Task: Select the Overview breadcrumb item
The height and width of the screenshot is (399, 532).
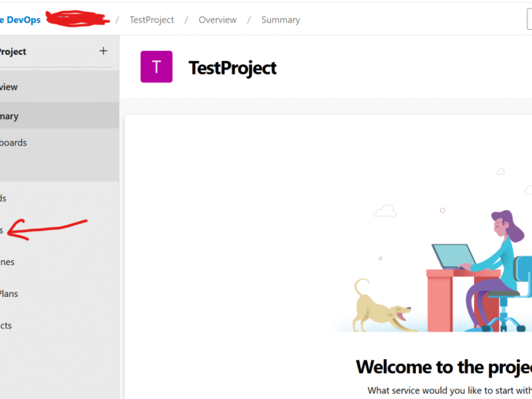Action: click(x=217, y=20)
